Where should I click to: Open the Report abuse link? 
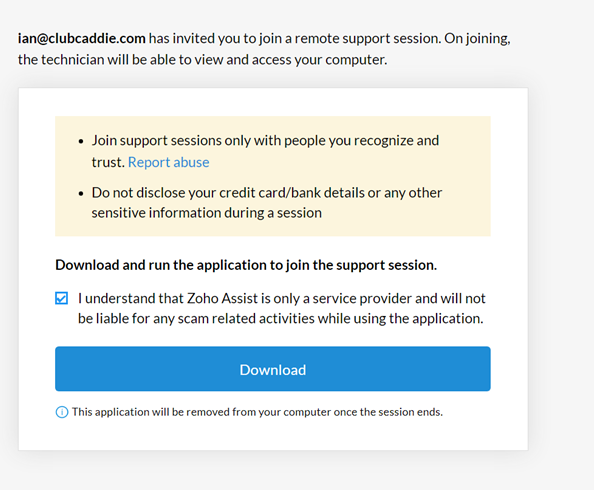click(x=169, y=162)
